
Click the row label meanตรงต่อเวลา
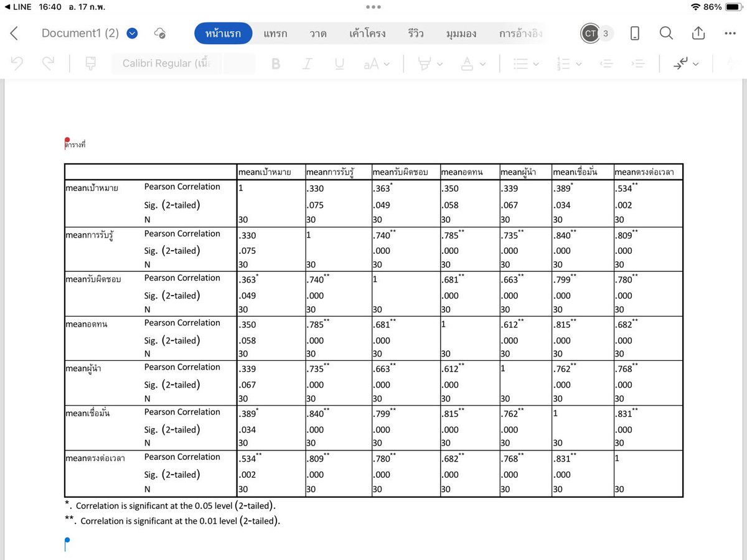95,458
